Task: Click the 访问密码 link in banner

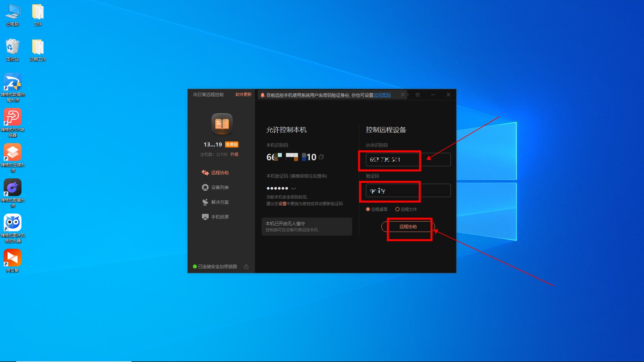Action: point(382,95)
